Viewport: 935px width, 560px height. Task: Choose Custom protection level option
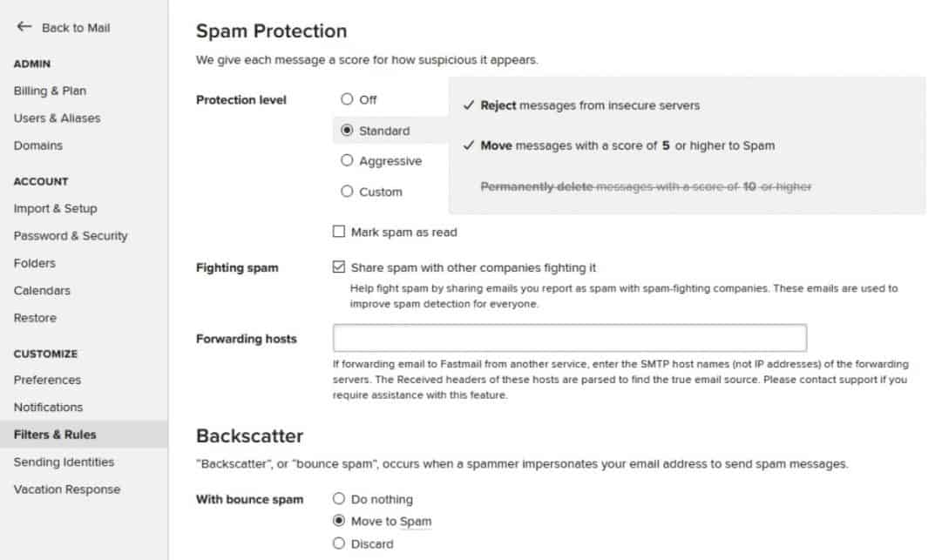click(x=348, y=192)
